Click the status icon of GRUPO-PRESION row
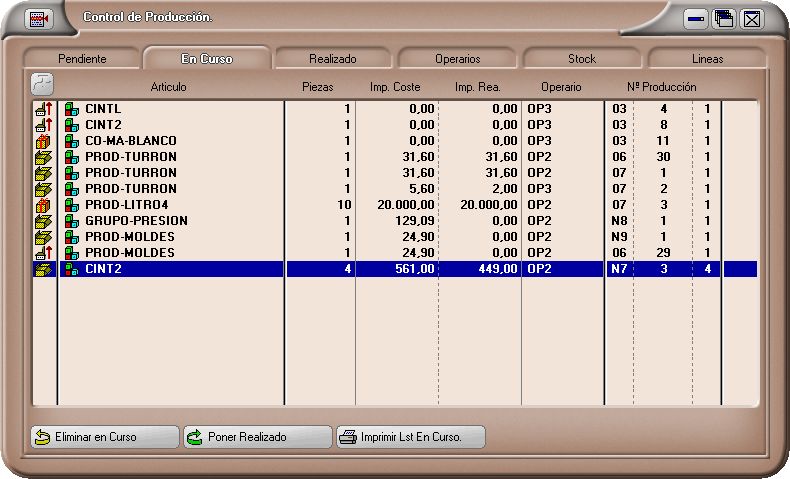Image resolution: width=790 pixels, height=479 pixels. 43,221
